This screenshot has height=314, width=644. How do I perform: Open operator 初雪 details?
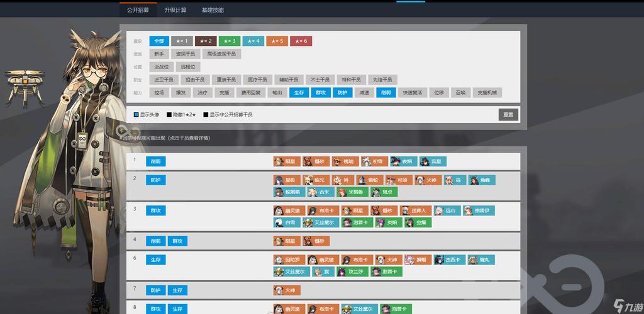pos(375,161)
